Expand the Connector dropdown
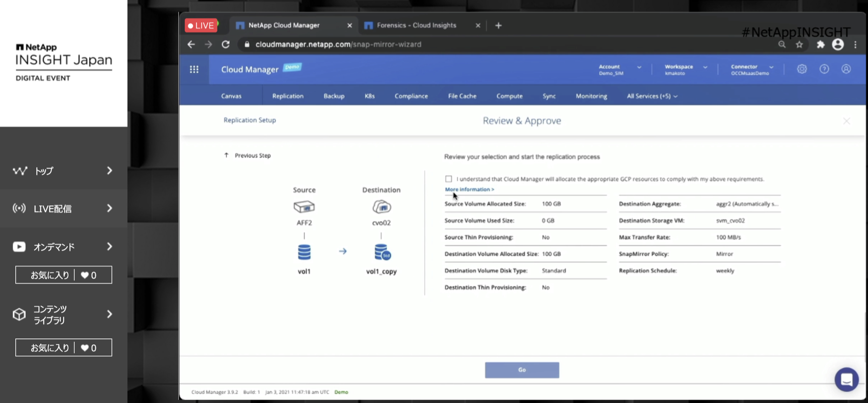868x403 pixels. point(771,67)
